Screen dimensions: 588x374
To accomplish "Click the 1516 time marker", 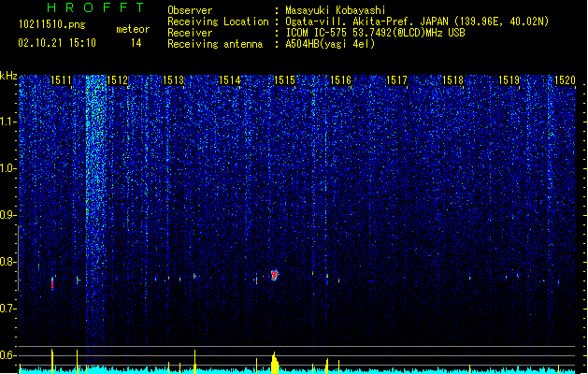I will (340, 80).
